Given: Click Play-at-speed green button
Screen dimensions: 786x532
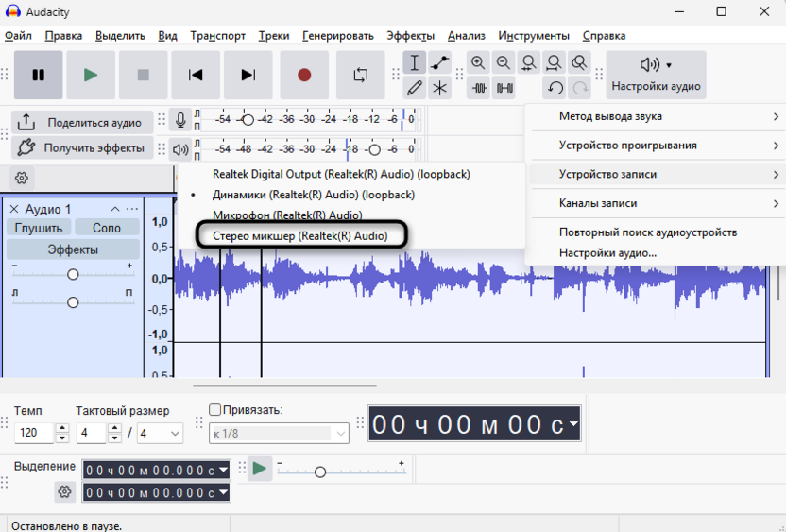Looking at the screenshot, I should pyautogui.click(x=260, y=469).
